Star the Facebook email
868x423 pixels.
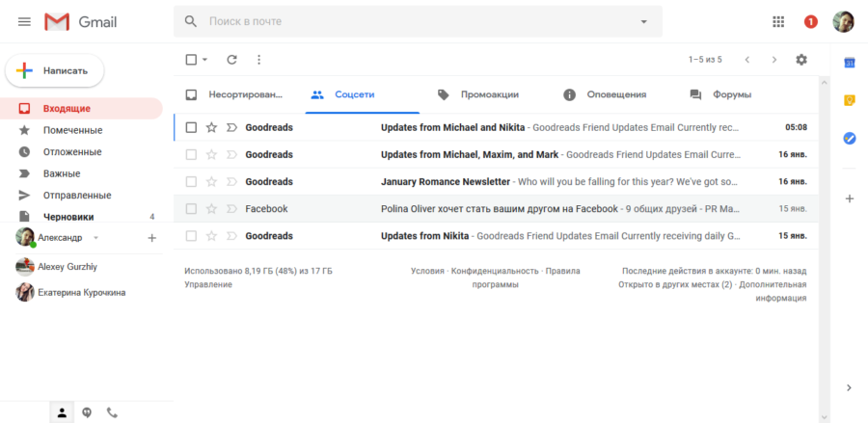click(211, 209)
